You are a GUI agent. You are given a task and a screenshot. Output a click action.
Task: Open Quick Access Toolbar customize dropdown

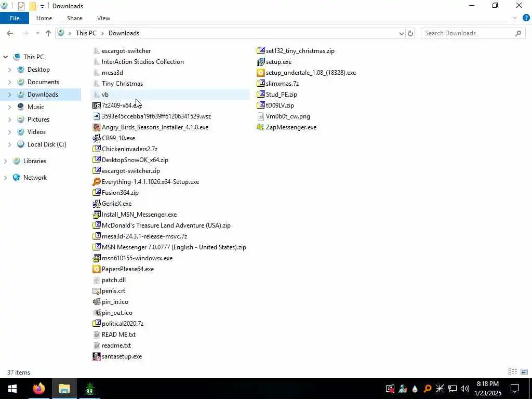pos(42,6)
